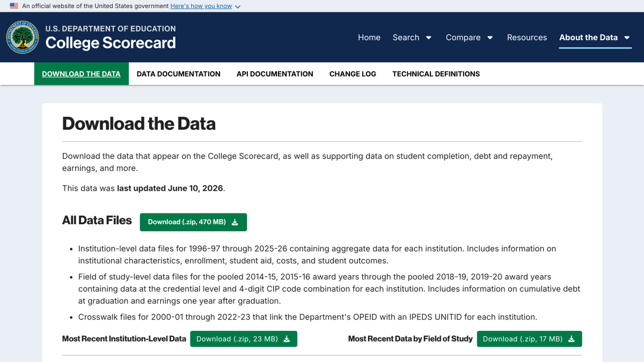Expand the "Here's how you know" chevron
Viewport: 644px width, 362px height.
tap(238, 6)
